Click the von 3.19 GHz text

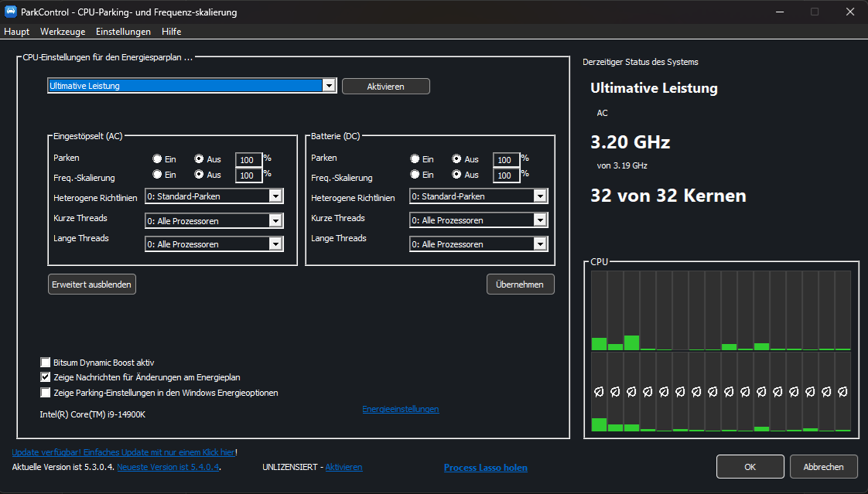(622, 165)
